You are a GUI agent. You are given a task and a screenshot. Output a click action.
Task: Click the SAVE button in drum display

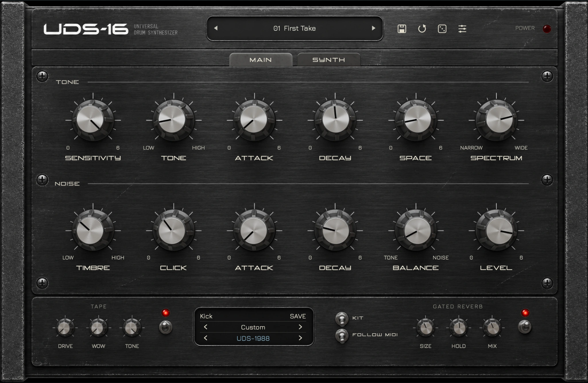click(x=298, y=316)
